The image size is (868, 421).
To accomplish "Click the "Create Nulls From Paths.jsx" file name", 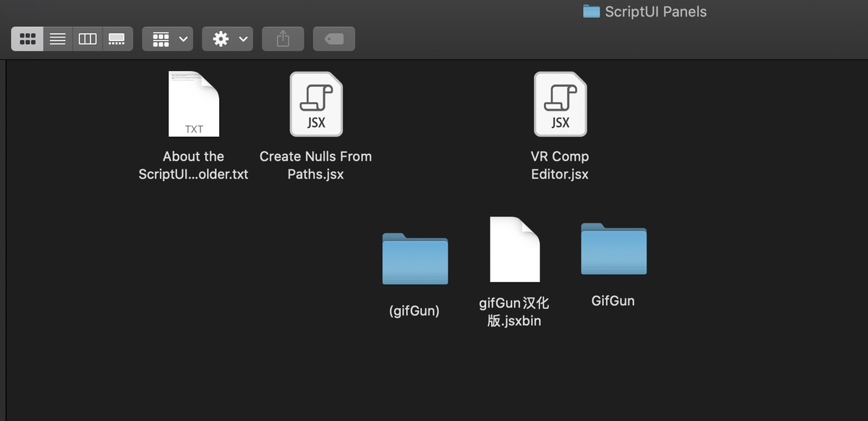I will click(x=315, y=165).
